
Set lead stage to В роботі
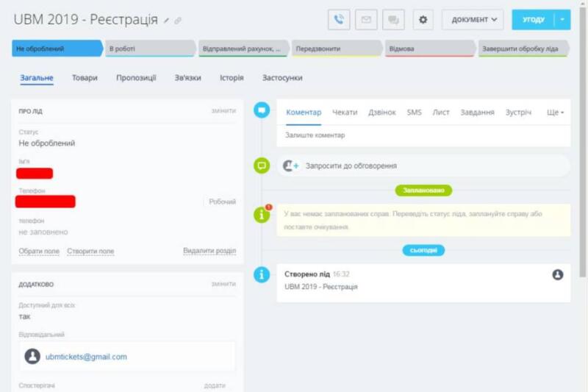[149, 49]
